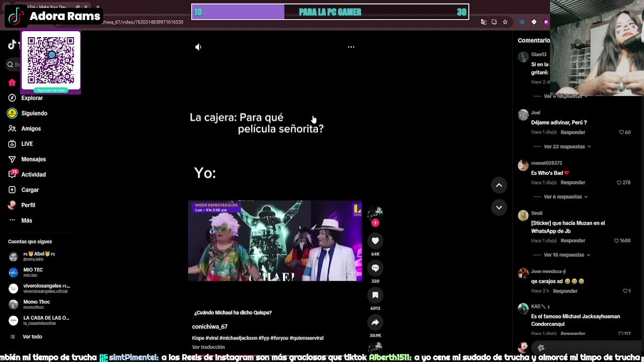Expand "Ver 18 respuestas" under Simiii's comment

567,255
